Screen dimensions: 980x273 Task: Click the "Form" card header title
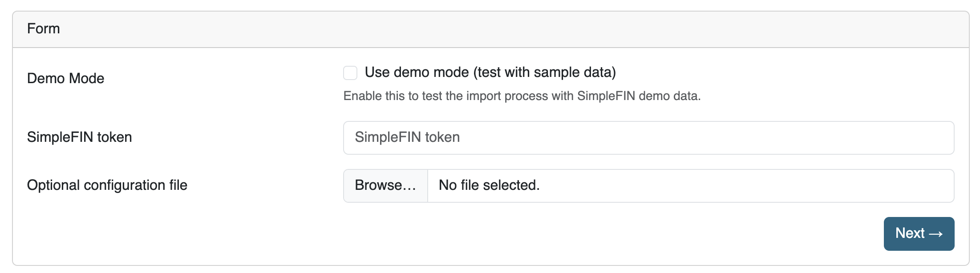point(44,29)
